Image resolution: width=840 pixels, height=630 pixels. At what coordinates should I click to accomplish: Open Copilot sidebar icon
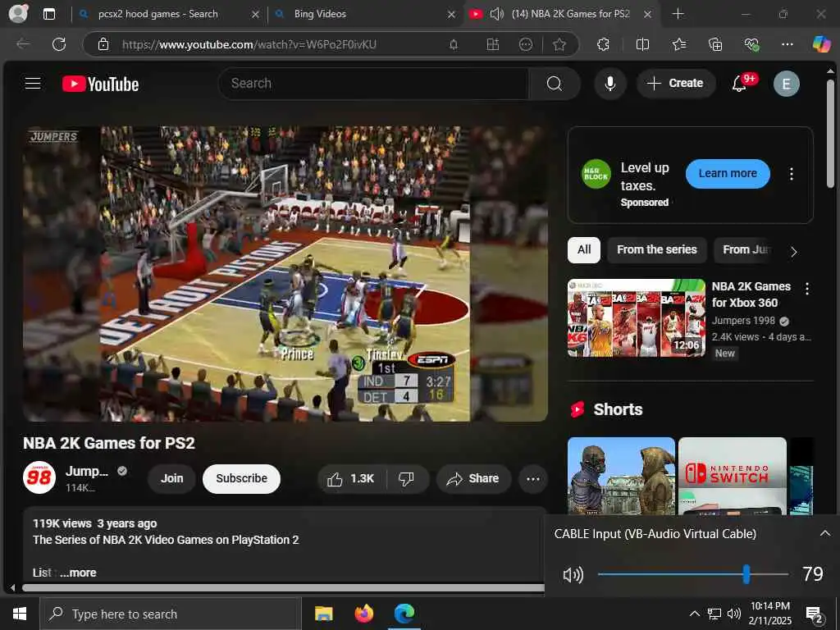point(821,44)
